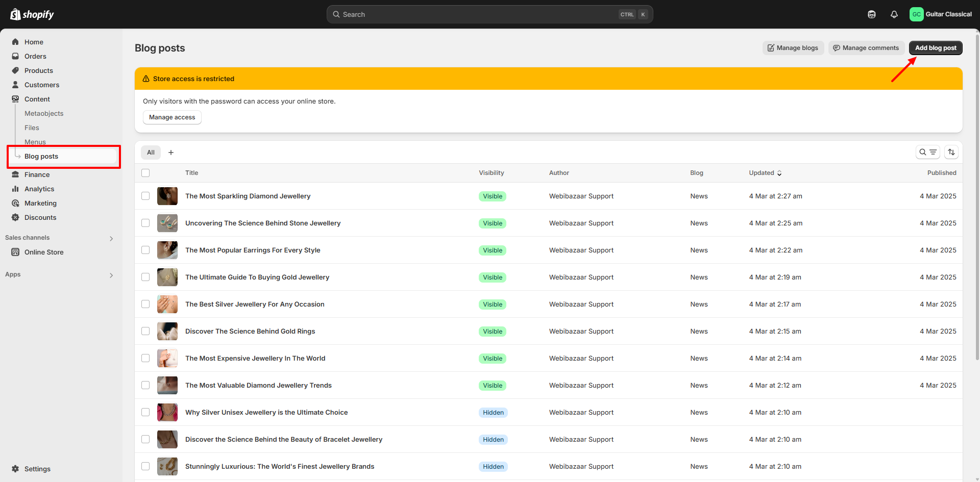
Task: Open the Sidekick assistant icon
Action: tap(871, 14)
